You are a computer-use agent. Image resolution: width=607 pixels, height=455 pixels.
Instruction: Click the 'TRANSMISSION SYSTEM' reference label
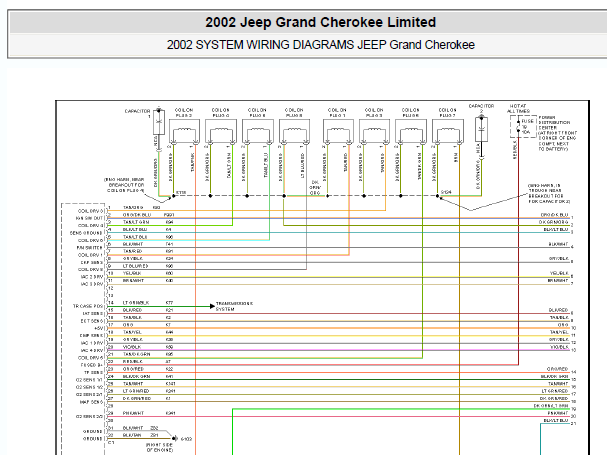(234, 306)
